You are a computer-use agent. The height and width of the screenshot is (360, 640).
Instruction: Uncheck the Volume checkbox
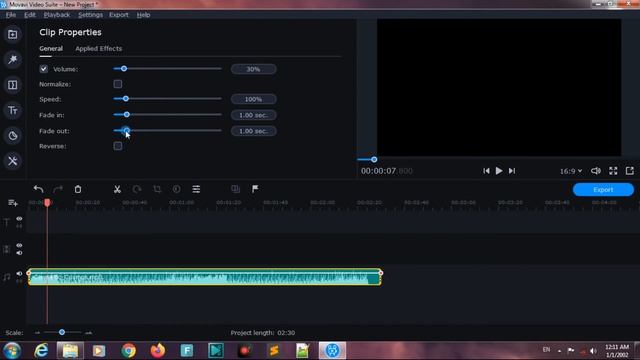pos(44,69)
